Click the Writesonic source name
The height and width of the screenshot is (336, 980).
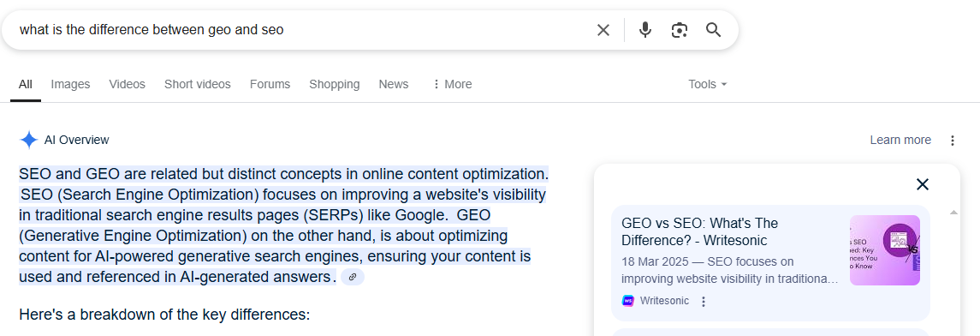(664, 301)
